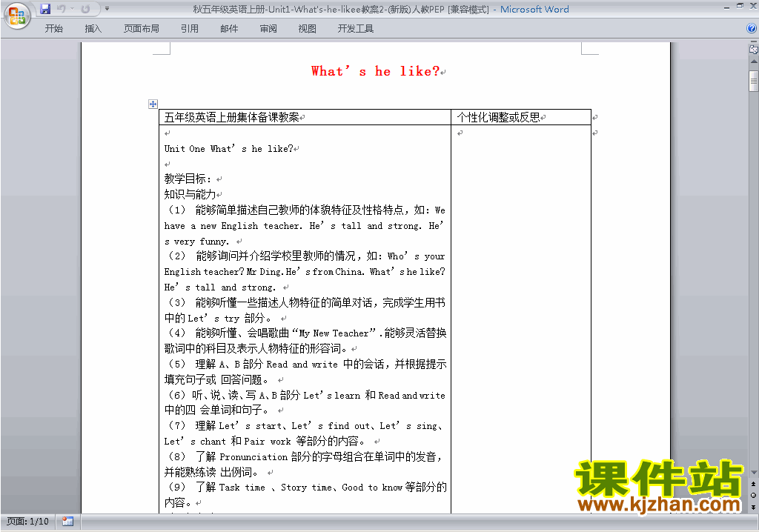Click the window title bar document name

coord(341,9)
